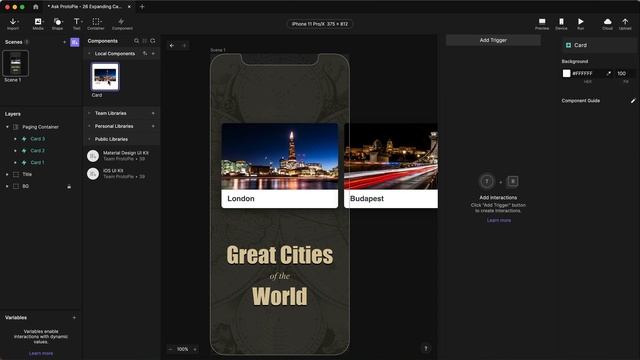
Task: Add a new scene with plus
Action: pyautogui.click(x=64, y=42)
